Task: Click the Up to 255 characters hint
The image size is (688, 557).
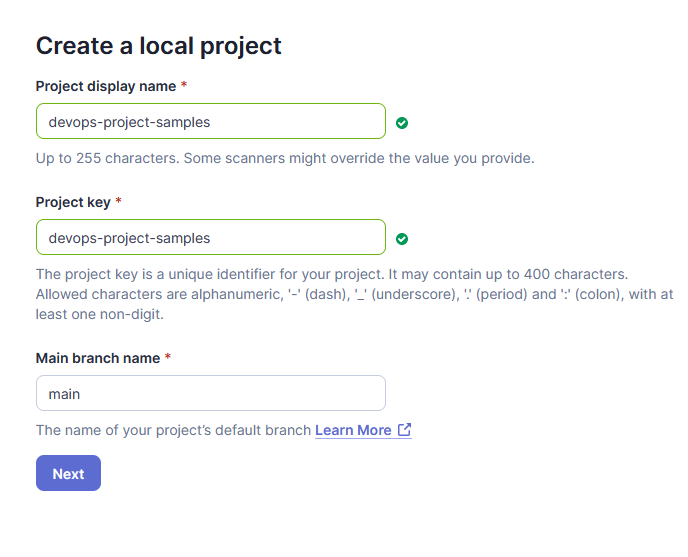Action: point(108,158)
